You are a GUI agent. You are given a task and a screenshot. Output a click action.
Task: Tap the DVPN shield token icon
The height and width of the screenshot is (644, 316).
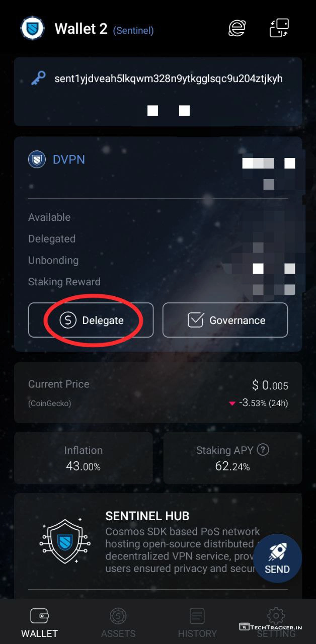coord(37,160)
